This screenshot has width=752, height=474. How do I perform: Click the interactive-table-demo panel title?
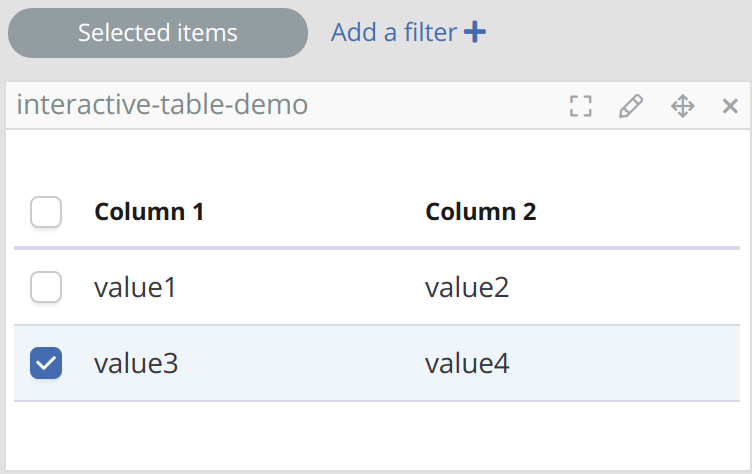click(162, 106)
